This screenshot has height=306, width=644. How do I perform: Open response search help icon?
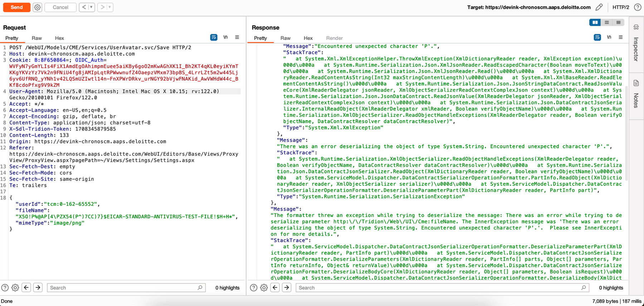pos(253,287)
